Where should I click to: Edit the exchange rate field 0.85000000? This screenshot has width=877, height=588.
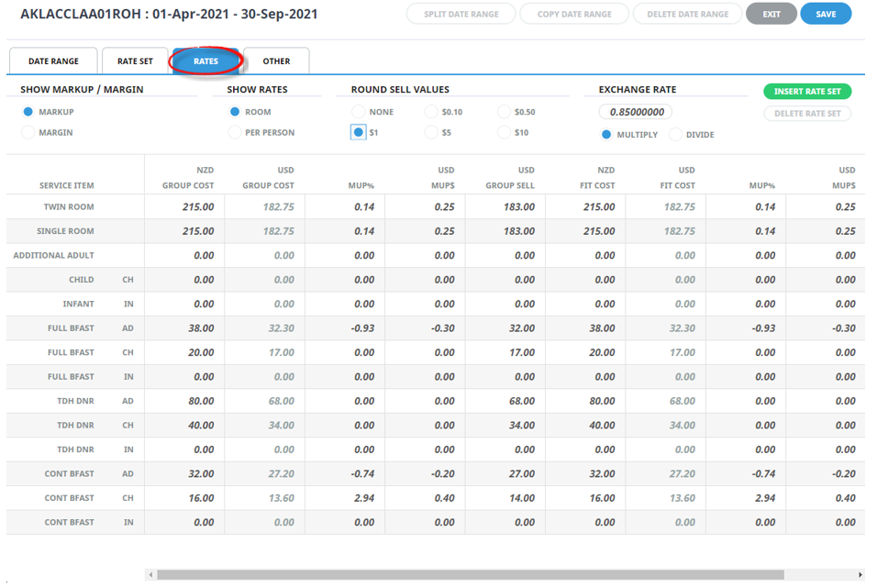(636, 112)
